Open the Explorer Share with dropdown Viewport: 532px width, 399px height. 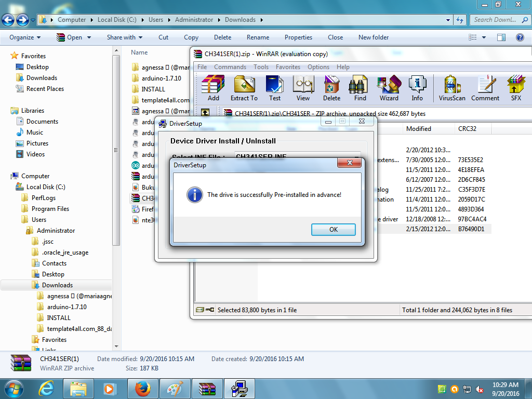125,37
